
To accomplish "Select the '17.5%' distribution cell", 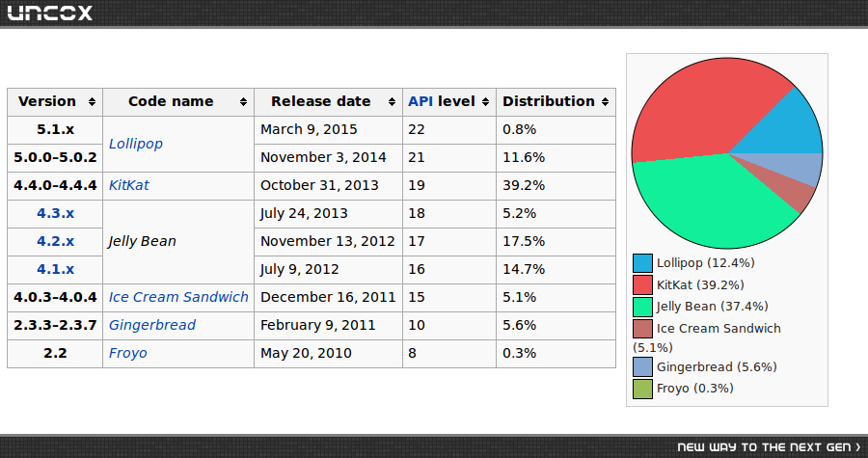I will click(556, 242).
